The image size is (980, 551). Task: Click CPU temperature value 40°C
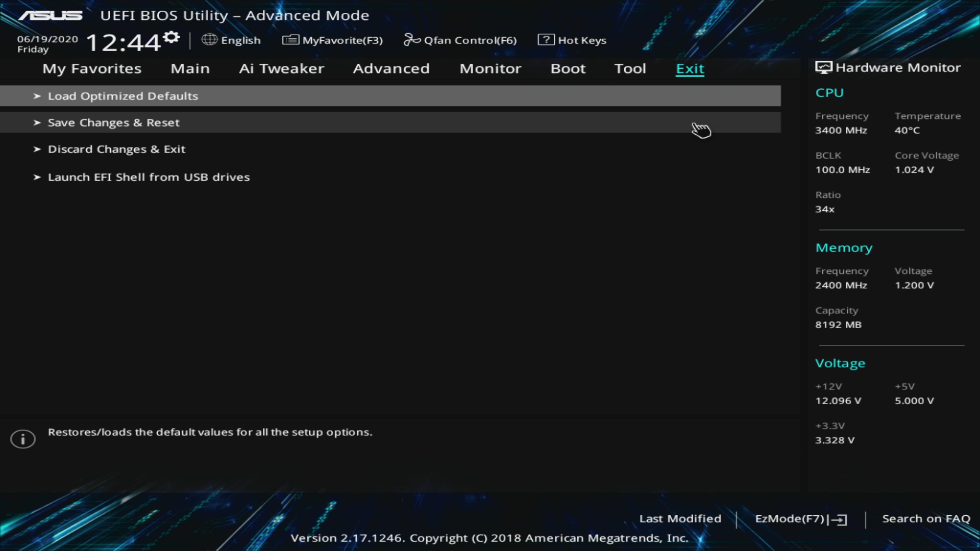(907, 130)
